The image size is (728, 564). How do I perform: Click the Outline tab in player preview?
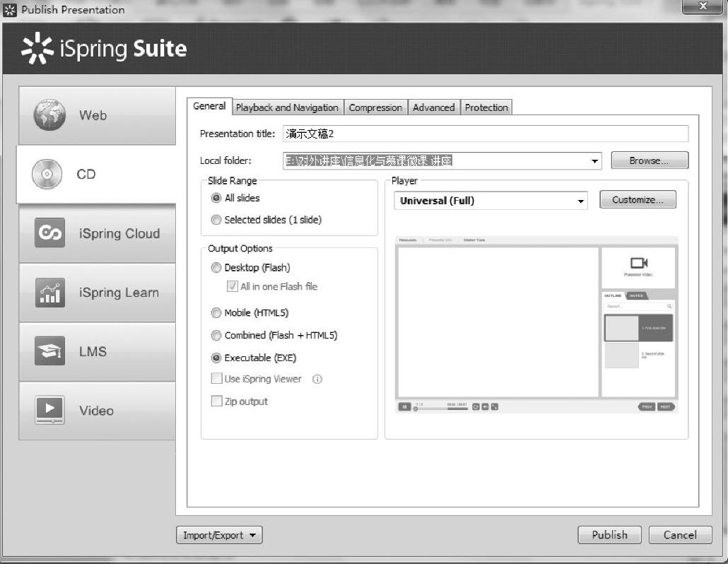coord(613,295)
